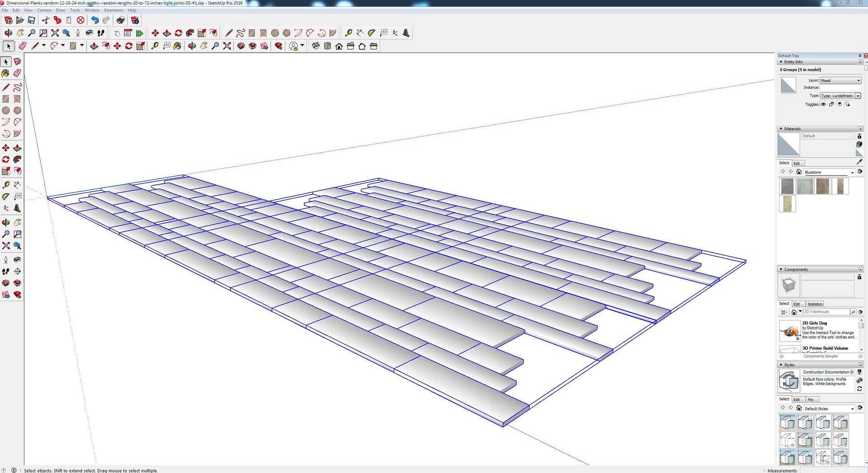868x473 pixels.
Task: Select the Section Plane tool in left toolbar
Action: (17, 272)
